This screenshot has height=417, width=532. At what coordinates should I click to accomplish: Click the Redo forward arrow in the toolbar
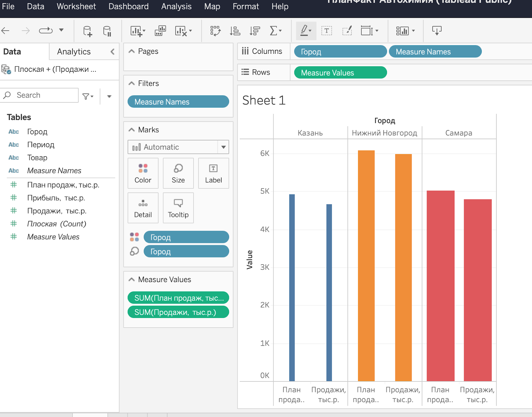(x=26, y=31)
